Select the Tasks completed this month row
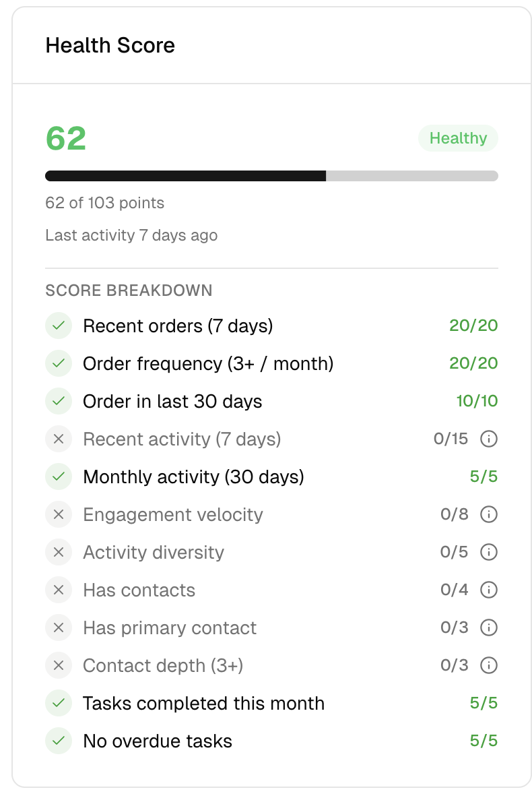 click(202, 703)
